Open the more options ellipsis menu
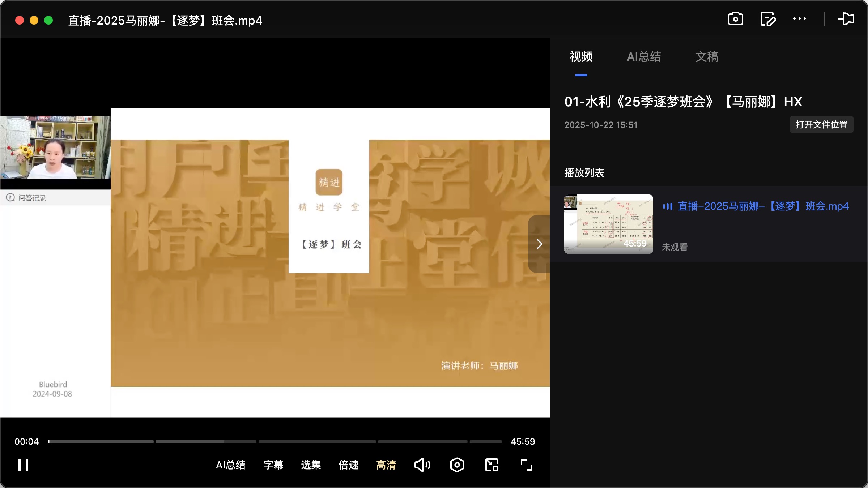The height and width of the screenshot is (488, 868). [x=799, y=19]
